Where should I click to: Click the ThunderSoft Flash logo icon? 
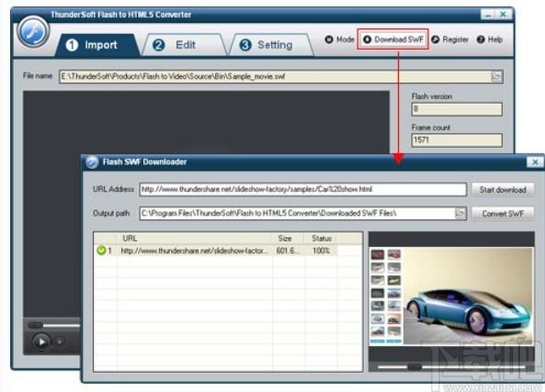(33, 32)
